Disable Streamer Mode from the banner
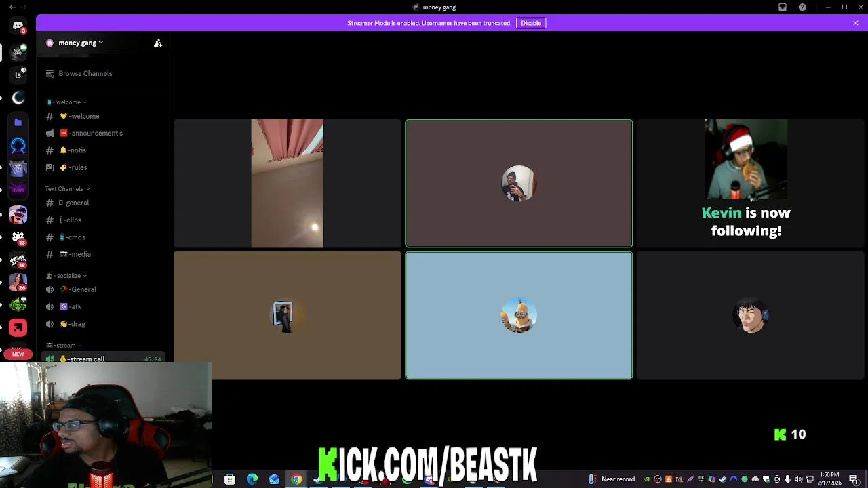This screenshot has width=868, height=488. (531, 23)
